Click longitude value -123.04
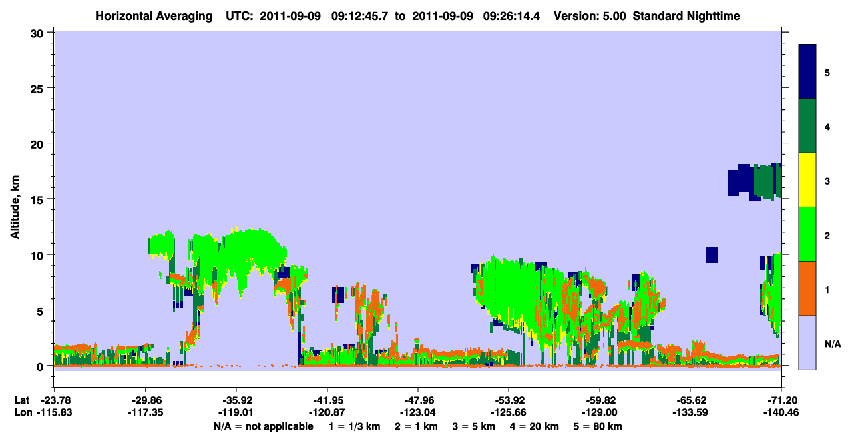The height and width of the screenshot is (445, 868). click(x=417, y=412)
